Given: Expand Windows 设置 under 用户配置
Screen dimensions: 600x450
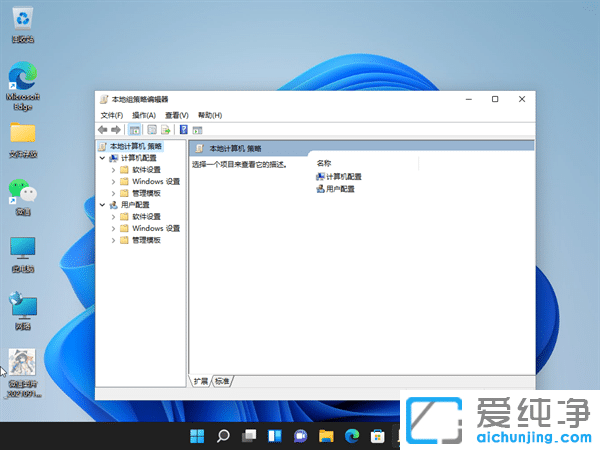Looking at the screenshot, I should [113, 228].
